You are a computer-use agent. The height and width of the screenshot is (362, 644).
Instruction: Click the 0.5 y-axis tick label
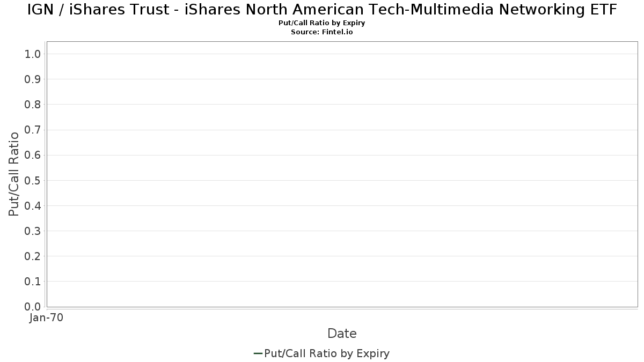(33, 180)
